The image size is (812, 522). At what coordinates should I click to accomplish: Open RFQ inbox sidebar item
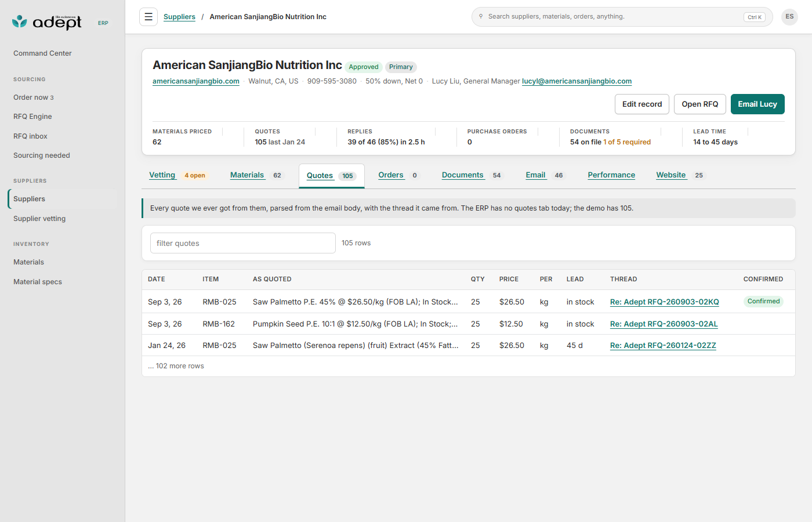30,136
